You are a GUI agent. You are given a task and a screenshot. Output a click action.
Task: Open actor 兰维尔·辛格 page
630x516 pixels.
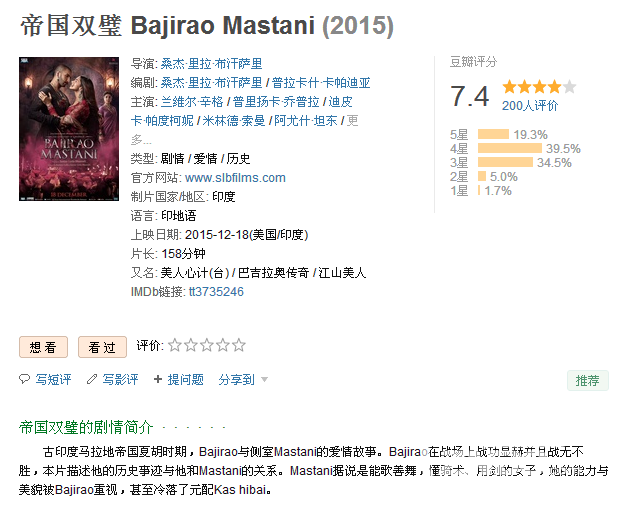[x=192, y=102]
